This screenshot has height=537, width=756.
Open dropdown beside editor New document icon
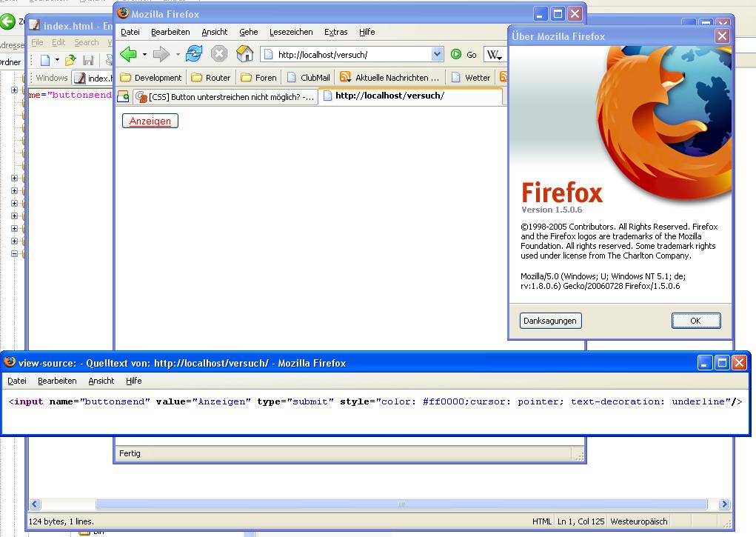(57, 60)
